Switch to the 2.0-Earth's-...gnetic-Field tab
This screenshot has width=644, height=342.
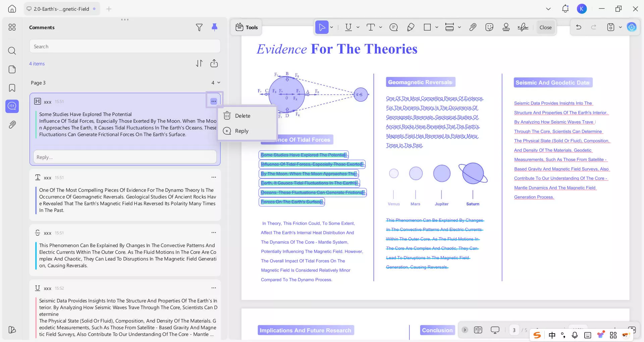click(62, 9)
